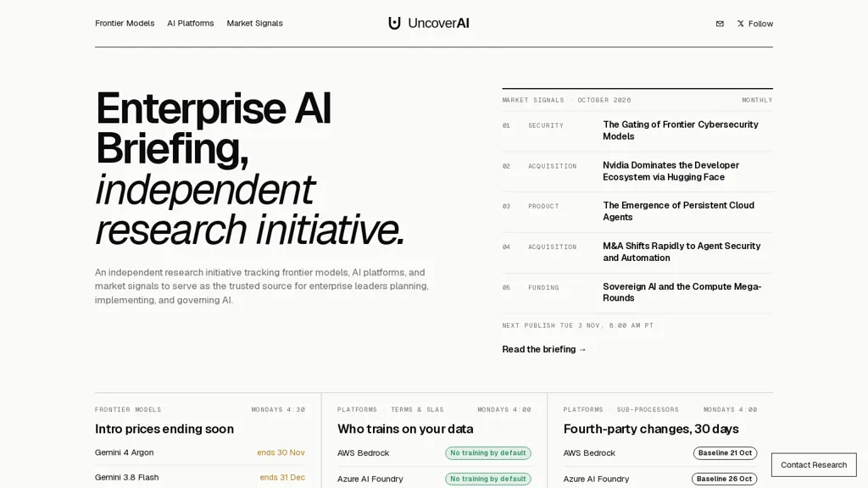Select Azure AI Foundry in Who trains card

coord(370,479)
